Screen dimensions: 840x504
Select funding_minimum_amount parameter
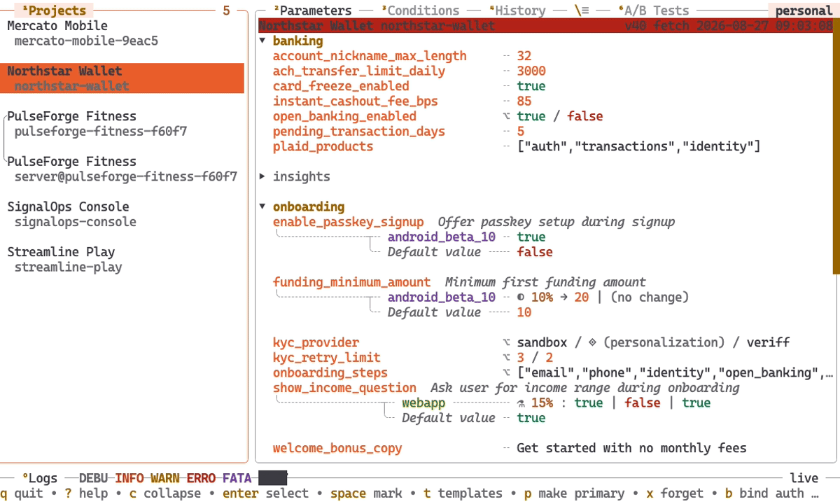(x=352, y=282)
